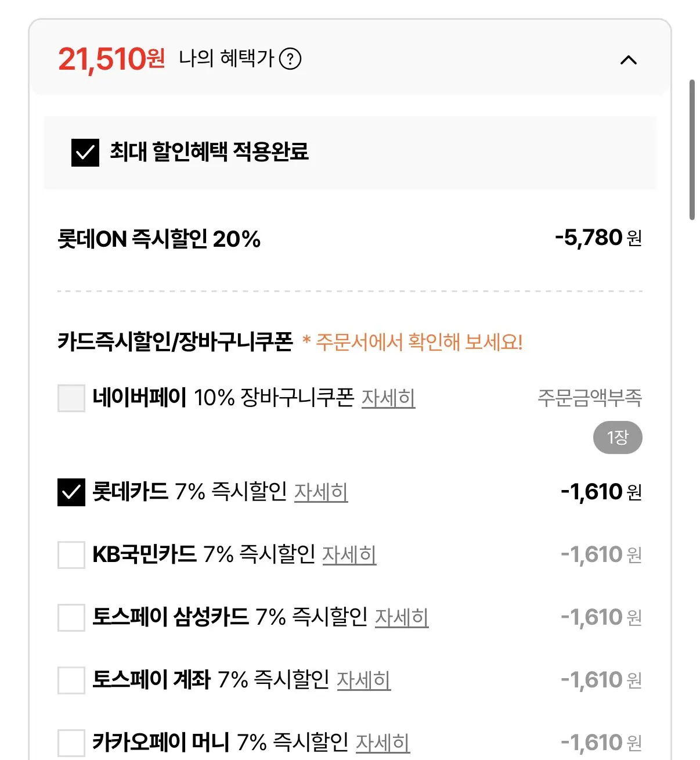
Task: Open 자세히 link for 네이버페이 coupon
Action: pyautogui.click(x=388, y=398)
